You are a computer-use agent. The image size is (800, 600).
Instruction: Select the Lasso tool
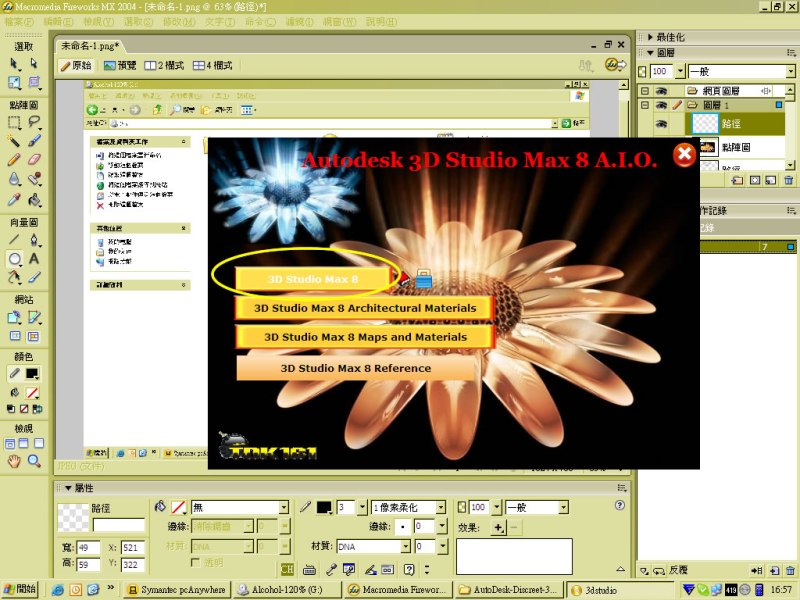click(x=34, y=122)
